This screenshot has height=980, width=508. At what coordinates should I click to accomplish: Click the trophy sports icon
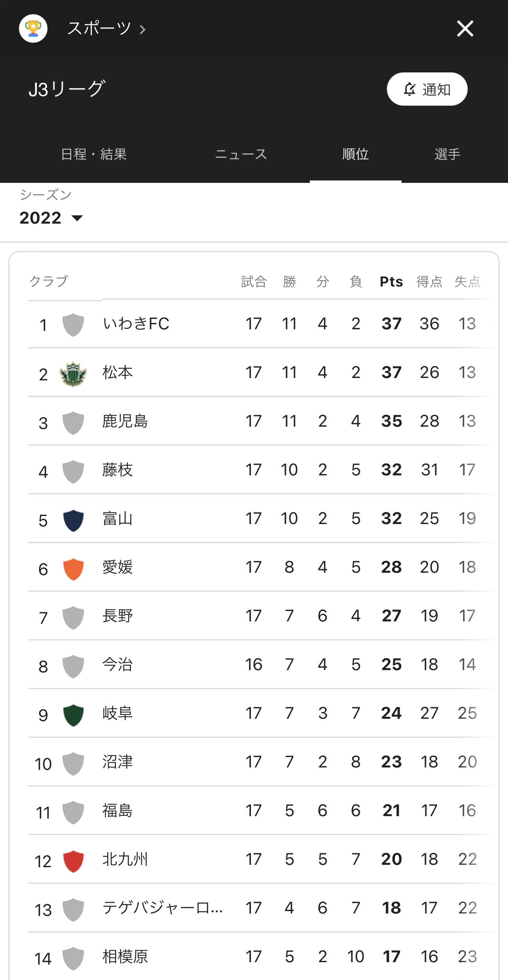click(33, 28)
